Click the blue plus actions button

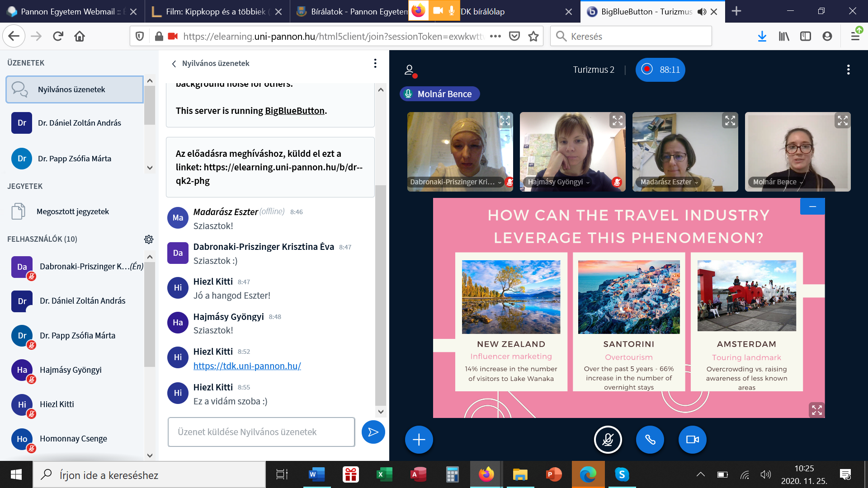(x=419, y=439)
